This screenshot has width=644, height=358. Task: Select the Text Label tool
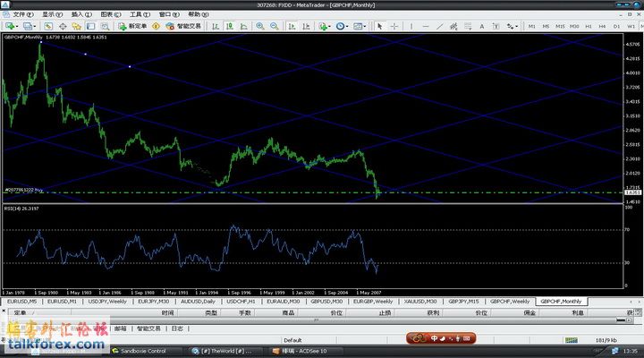click(496, 26)
